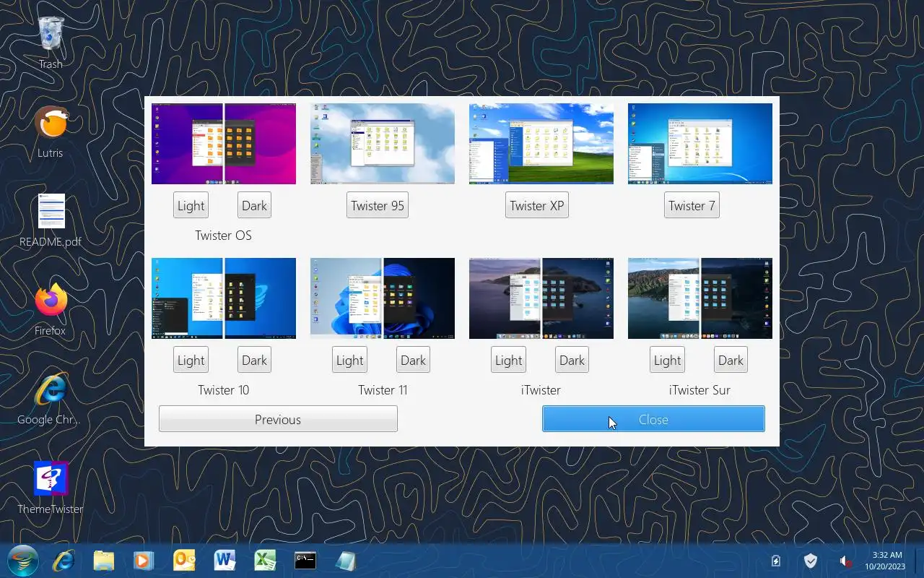Apply the Twister XP theme

point(536,205)
